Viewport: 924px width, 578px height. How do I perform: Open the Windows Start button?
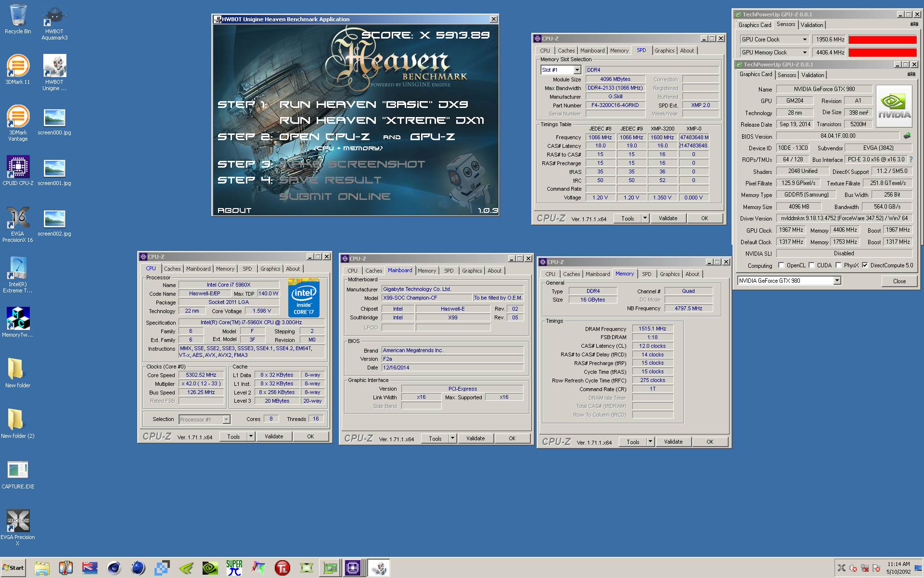[13, 568]
